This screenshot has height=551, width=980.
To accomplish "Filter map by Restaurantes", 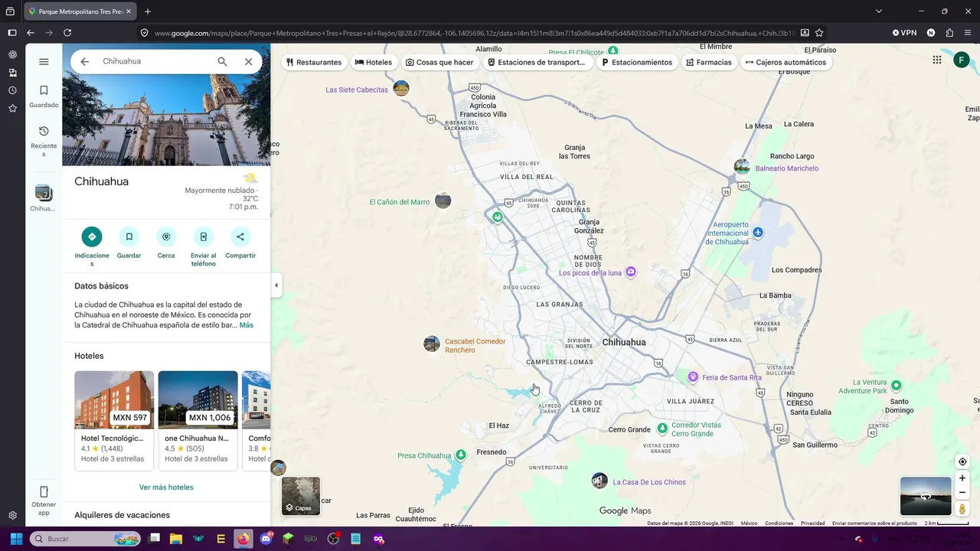I will pyautogui.click(x=314, y=62).
